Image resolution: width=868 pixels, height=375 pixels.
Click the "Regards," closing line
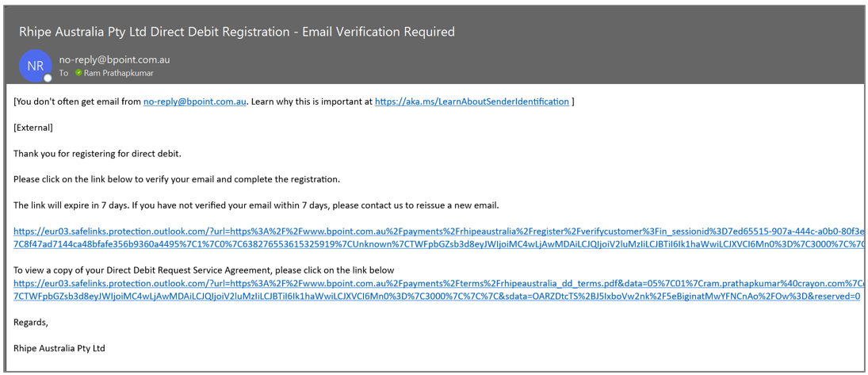(31, 322)
